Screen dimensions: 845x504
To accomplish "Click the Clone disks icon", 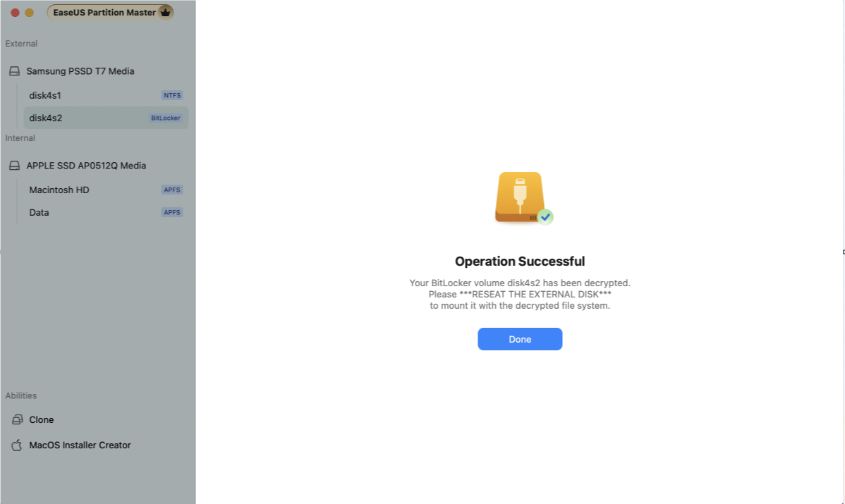I will 17,419.
